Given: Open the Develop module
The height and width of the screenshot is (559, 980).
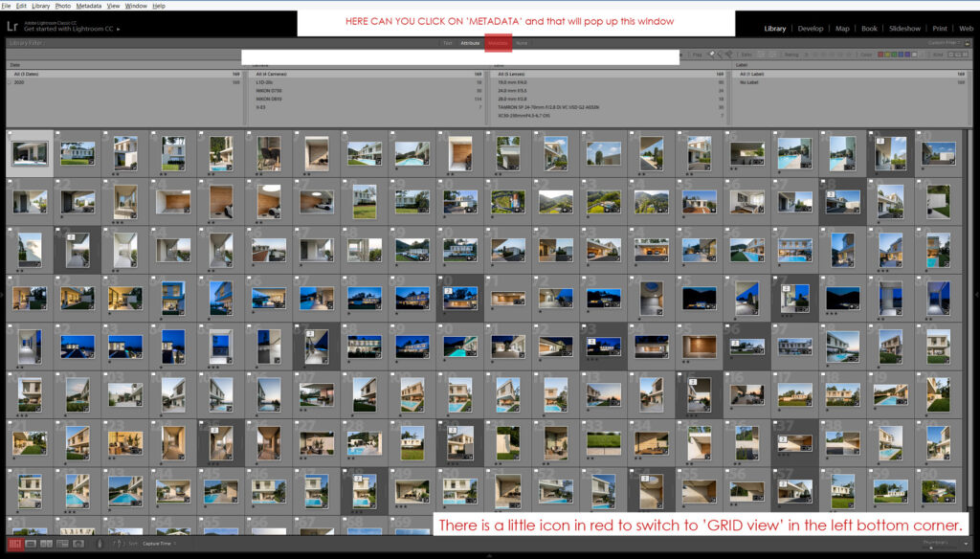Looking at the screenshot, I should pos(810,29).
